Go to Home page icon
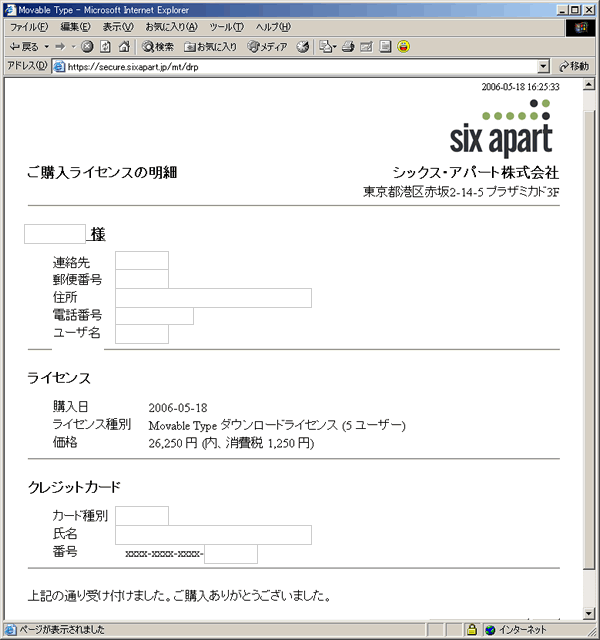This screenshot has height=640, width=600. pos(124,47)
